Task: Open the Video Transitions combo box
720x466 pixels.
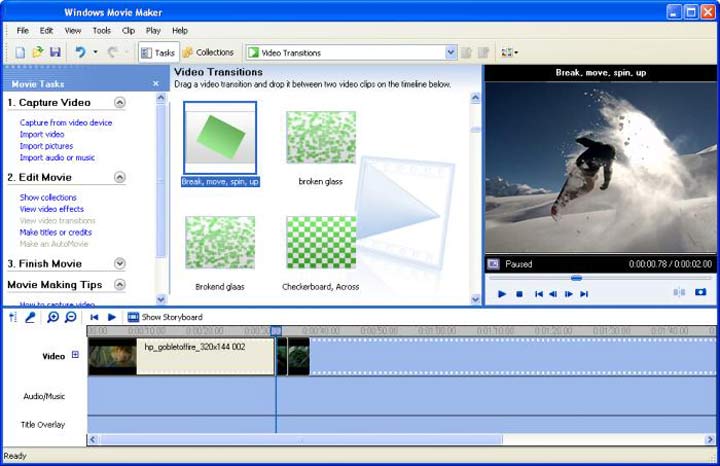Action: tap(351, 53)
